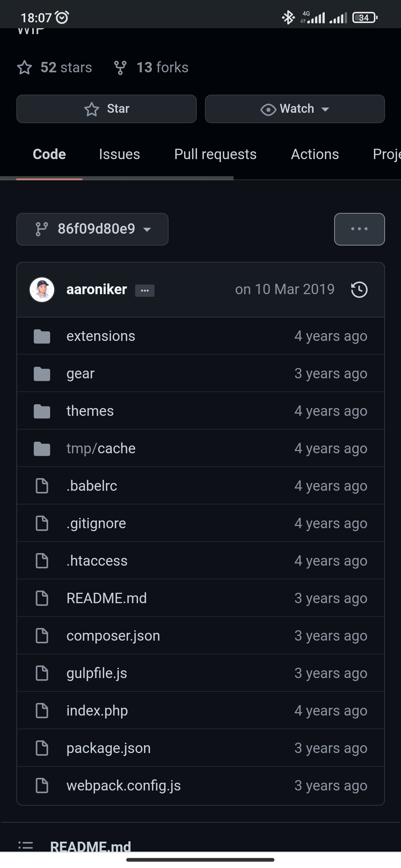The image size is (401, 868).
Task: Open commit history clock icon
Action: coord(359,290)
